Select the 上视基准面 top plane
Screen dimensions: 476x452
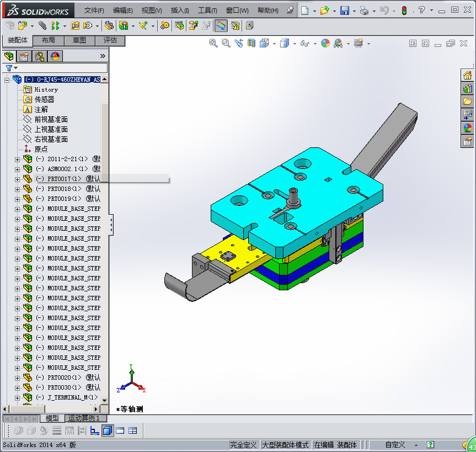point(51,129)
